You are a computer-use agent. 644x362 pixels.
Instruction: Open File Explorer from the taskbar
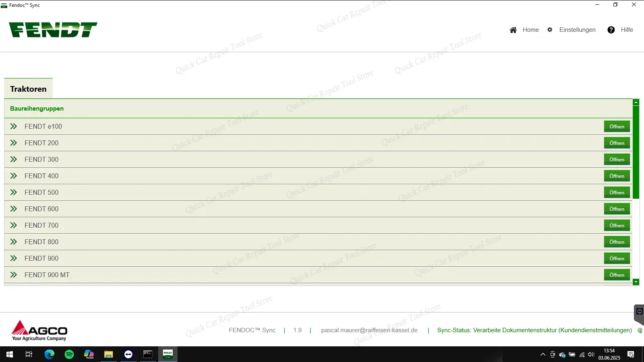point(109,354)
